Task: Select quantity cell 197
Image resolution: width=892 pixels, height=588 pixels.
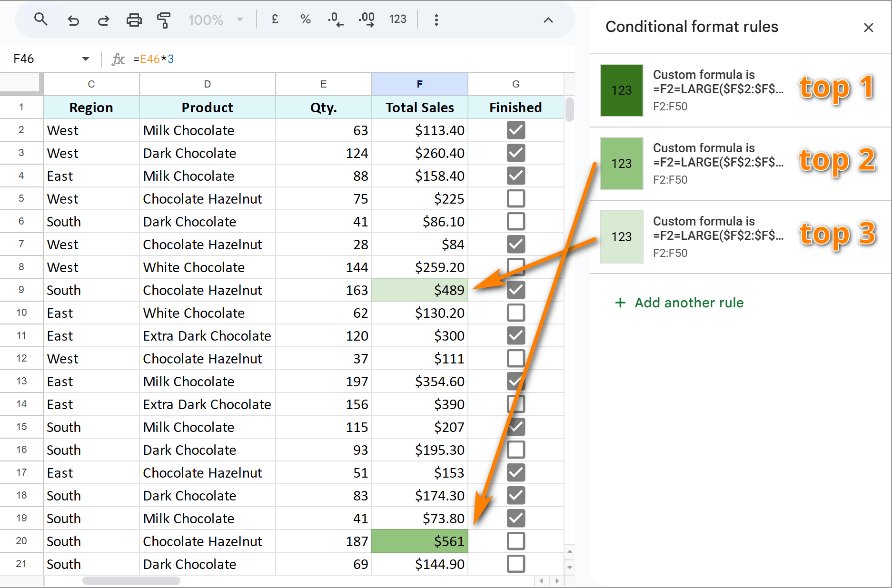Action: click(324, 381)
